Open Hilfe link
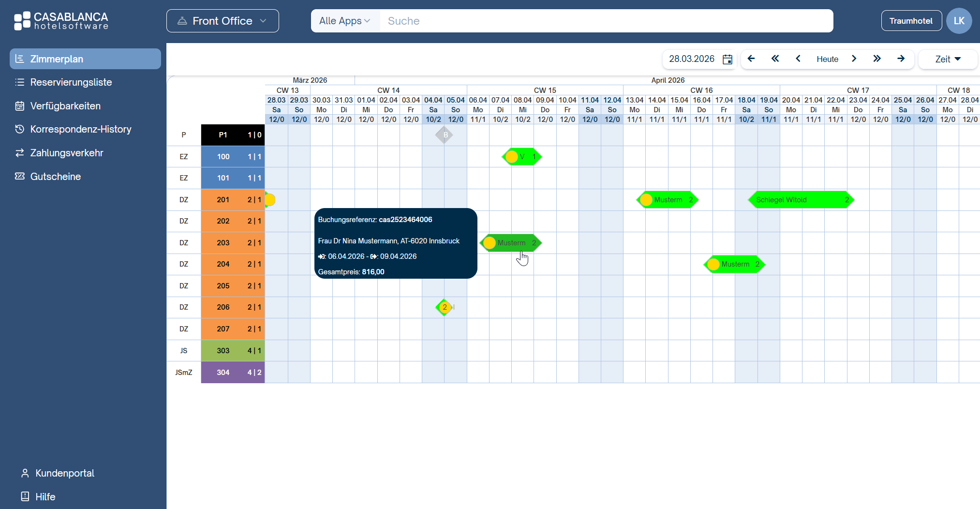The width and height of the screenshot is (980, 509). click(45, 497)
